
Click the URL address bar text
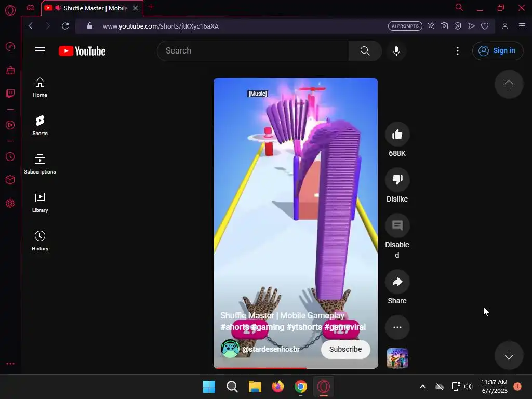[x=161, y=26]
